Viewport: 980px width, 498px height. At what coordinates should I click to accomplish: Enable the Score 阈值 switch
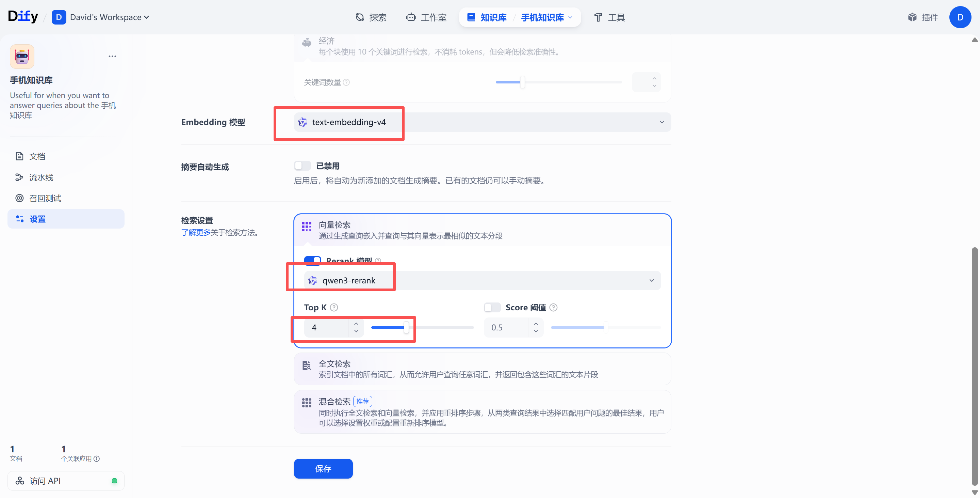coord(492,307)
